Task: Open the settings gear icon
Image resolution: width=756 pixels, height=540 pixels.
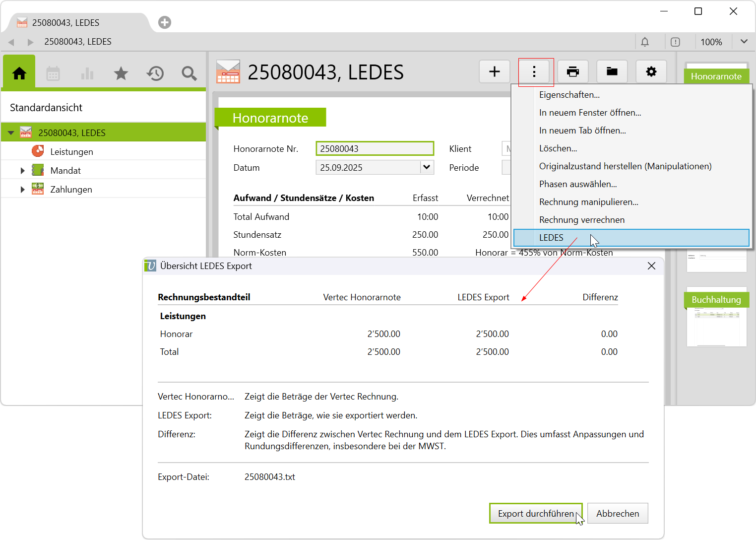Action: [651, 72]
